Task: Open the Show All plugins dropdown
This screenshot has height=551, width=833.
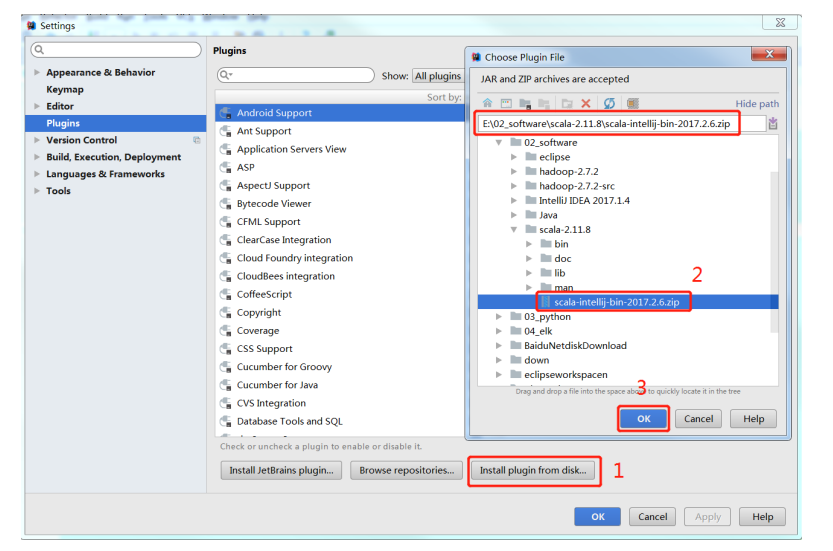Action: (x=438, y=76)
